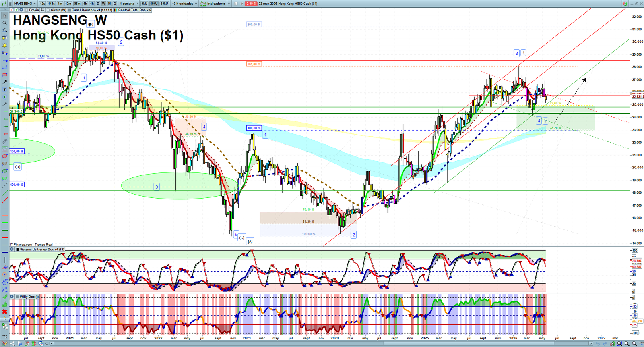Image resolution: width=644 pixels, height=347 pixels.
Task: Select the green diagonal line tool
Action: tap(5, 194)
